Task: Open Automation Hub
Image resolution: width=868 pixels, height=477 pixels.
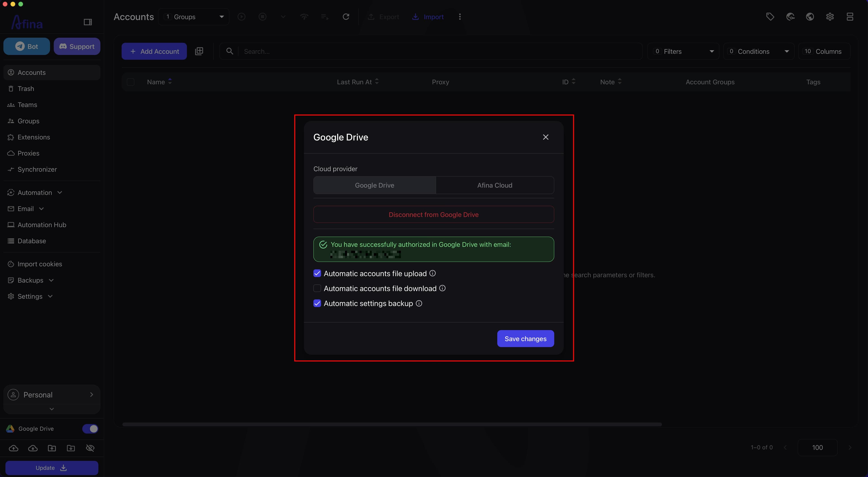Action: [x=52, y=225]
